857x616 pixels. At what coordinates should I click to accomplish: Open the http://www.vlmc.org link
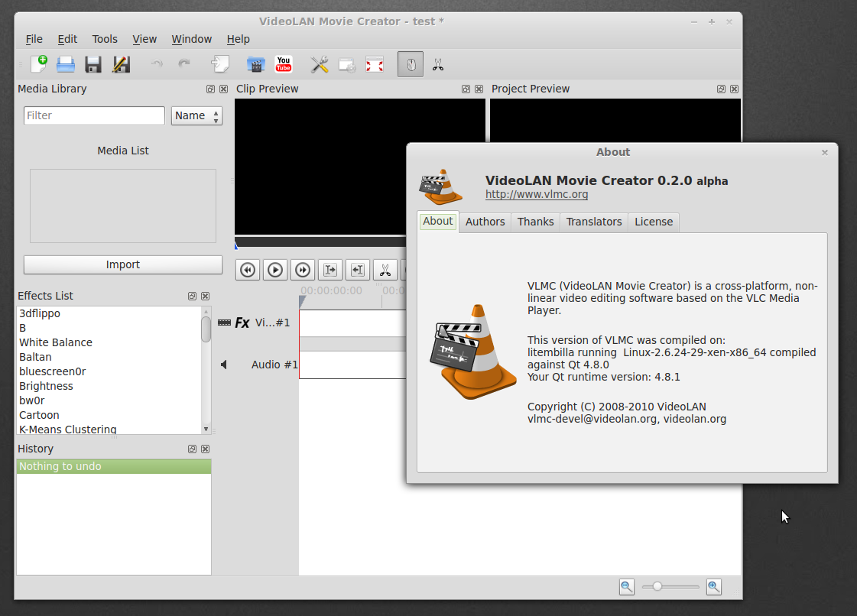[536, 195]
